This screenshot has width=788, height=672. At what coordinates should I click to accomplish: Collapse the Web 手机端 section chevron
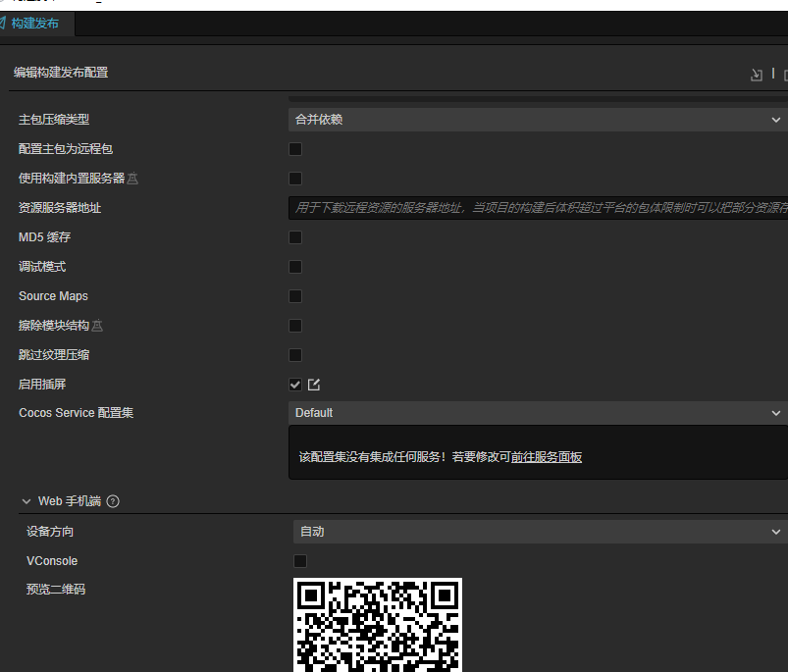coord(26,501)
